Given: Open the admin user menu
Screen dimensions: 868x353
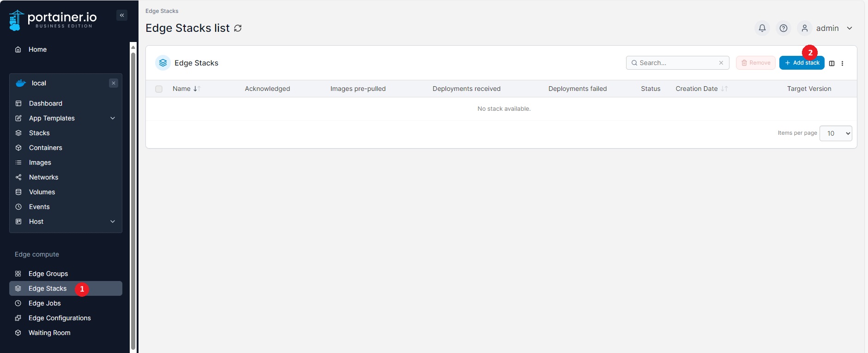Looking at the screenshot, I should (x=827, y=28).
